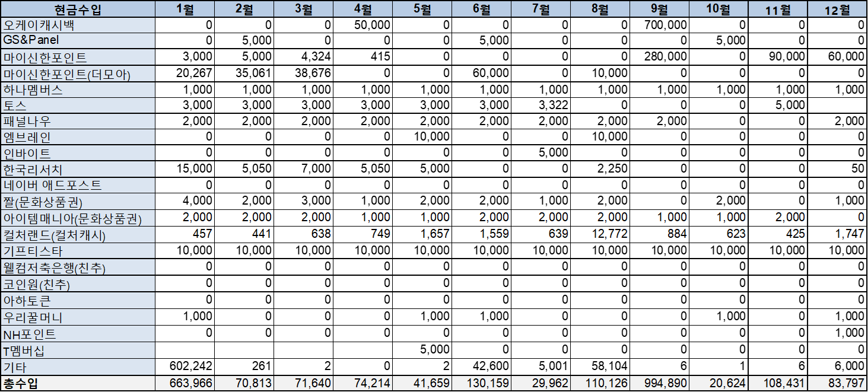Click the 10월 column header

point(718,9)
